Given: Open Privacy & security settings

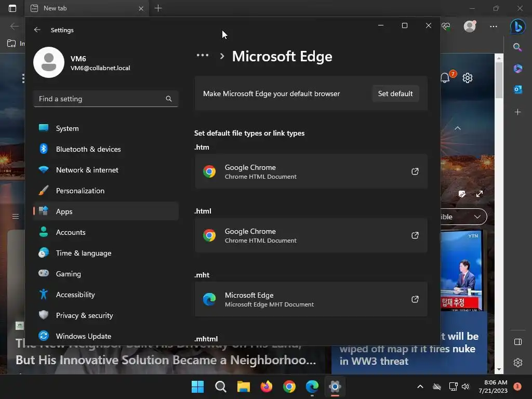Looking at the screenshot, I should pyautogui.click(x=106, y=315).
